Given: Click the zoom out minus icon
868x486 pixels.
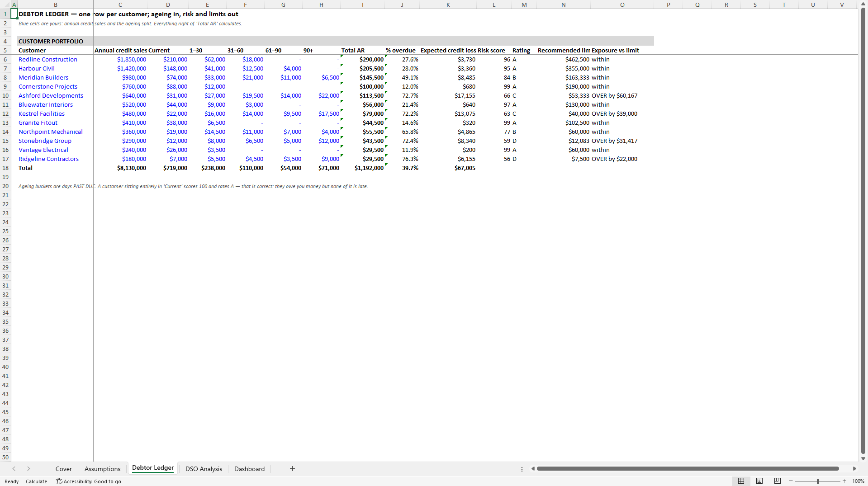Looking at the screenshot, I should coord(791,481).
